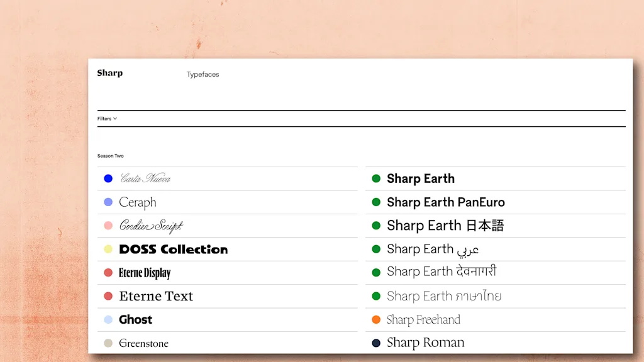
Task: Open Sharp Earth PanEuro typeface
Action: click(446, 202)
